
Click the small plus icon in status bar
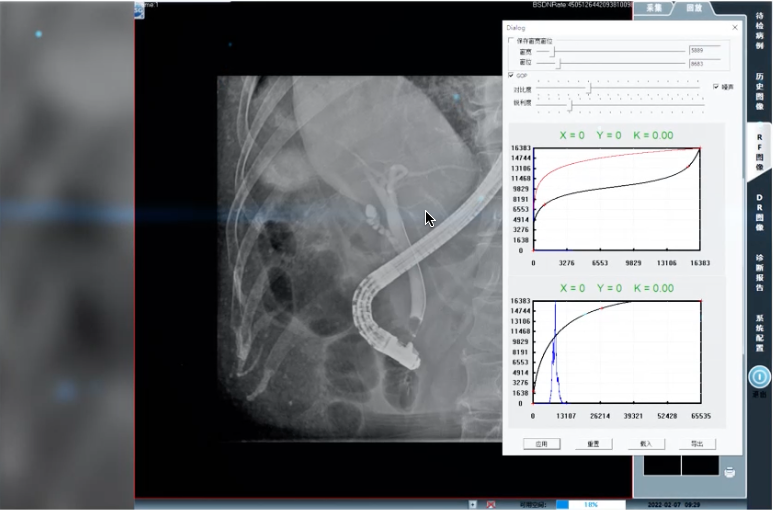pyautogui.click(x=473, y=505)
